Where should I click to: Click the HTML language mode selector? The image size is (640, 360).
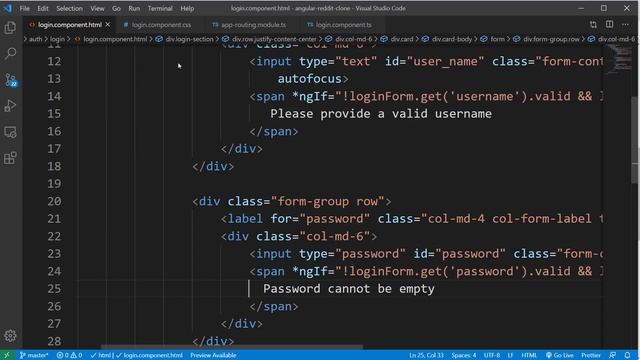[x=529, y=355]
